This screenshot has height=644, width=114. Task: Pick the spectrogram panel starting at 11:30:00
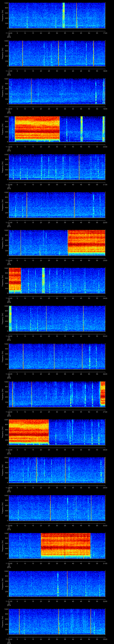coord(57,546)
